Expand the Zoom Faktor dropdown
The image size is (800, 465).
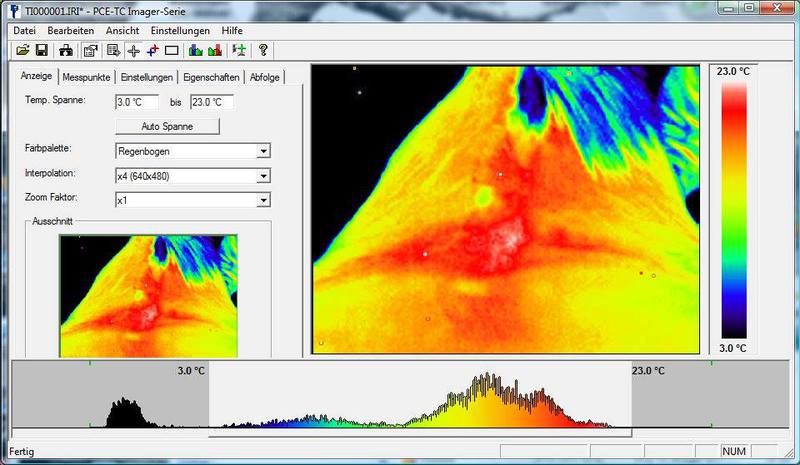point(263,200)
